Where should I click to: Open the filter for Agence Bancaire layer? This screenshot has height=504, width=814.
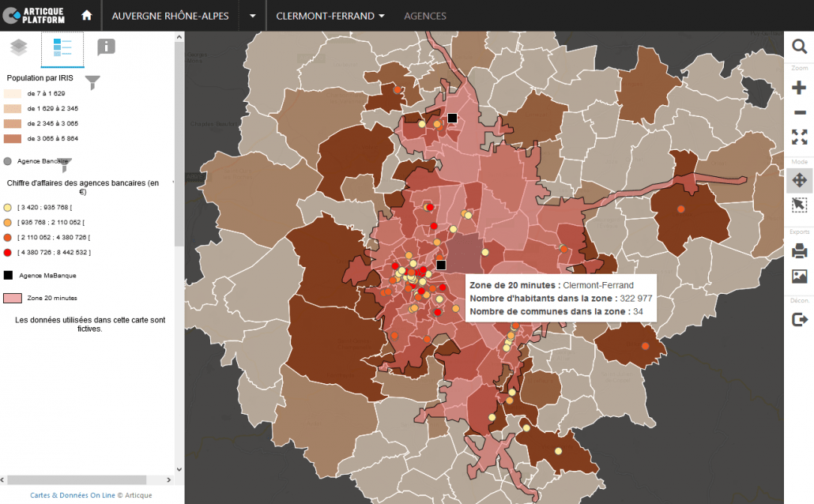(x=66, y=164)
